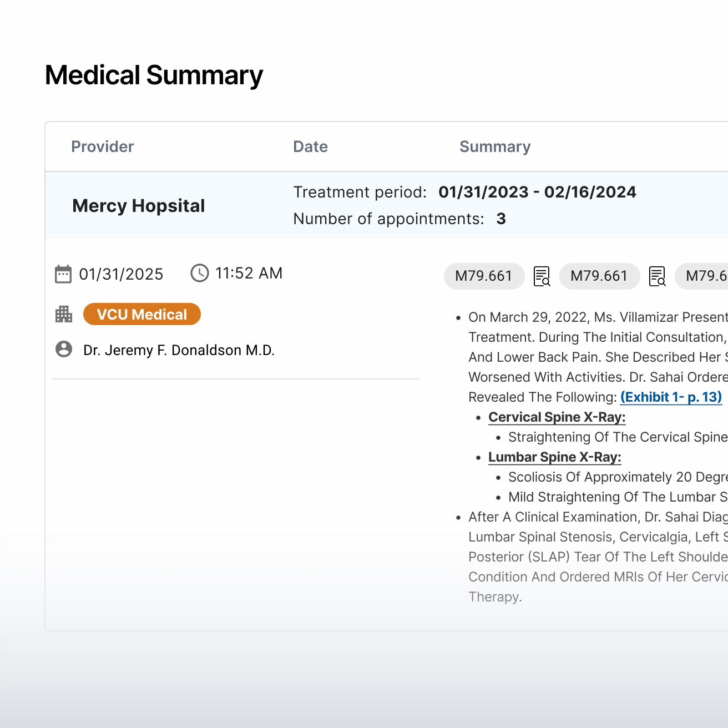Click treatment period 01/31/2023 - 02/16/2024
The width and height of the screenshot is (728, 728).
tap(537, 192)
